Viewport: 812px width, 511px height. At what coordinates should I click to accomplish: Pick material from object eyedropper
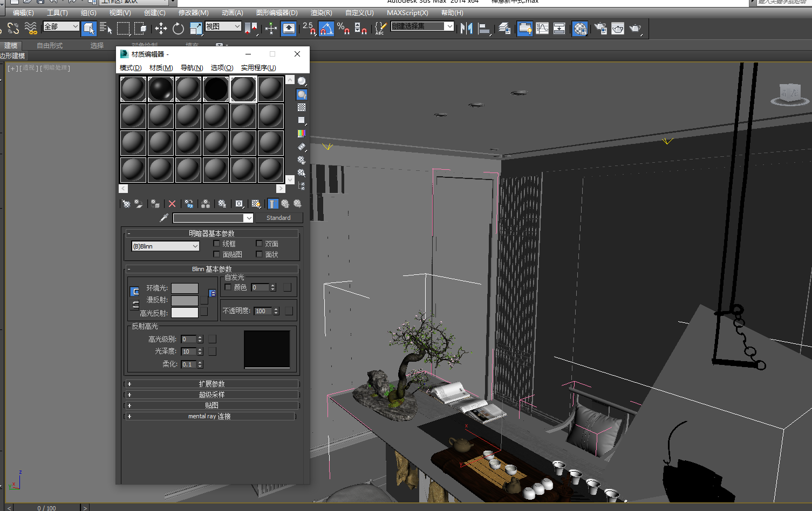[x=164, y=218]
